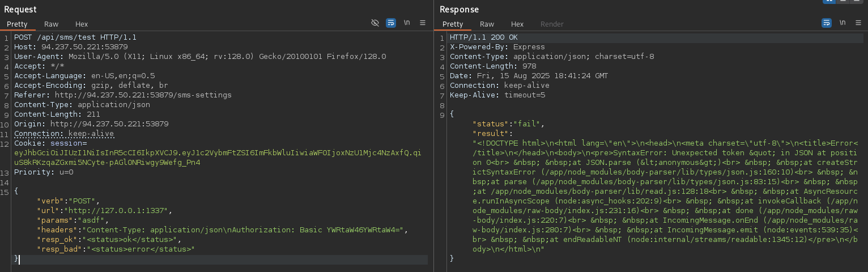Image resolution: width=868 pixels, height=272 pixels.
Task: Switch Request view to Hex tab
Action: click(82, 24)
